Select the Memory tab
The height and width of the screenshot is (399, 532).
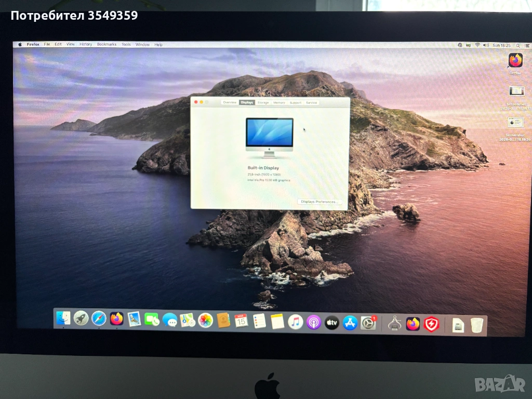(279, 102)
